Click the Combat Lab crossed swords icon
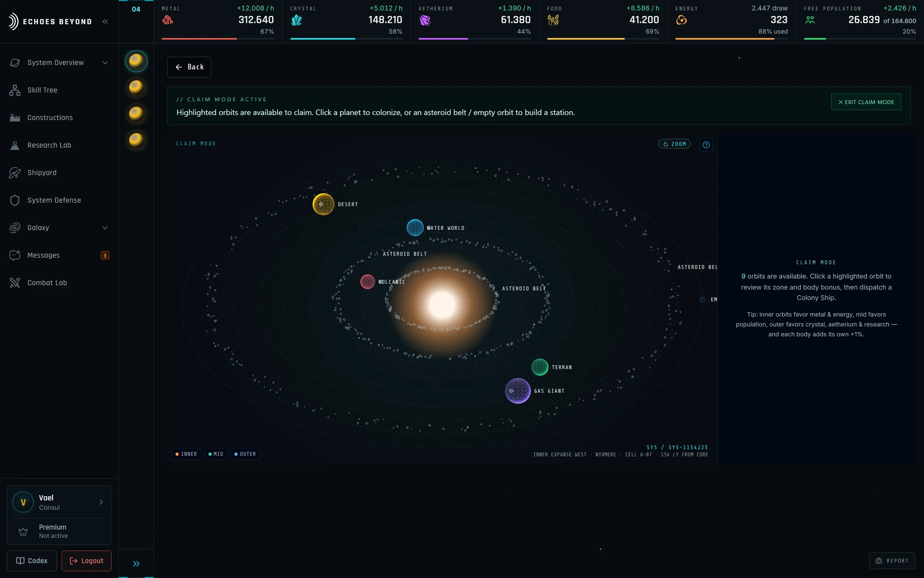 15,283
